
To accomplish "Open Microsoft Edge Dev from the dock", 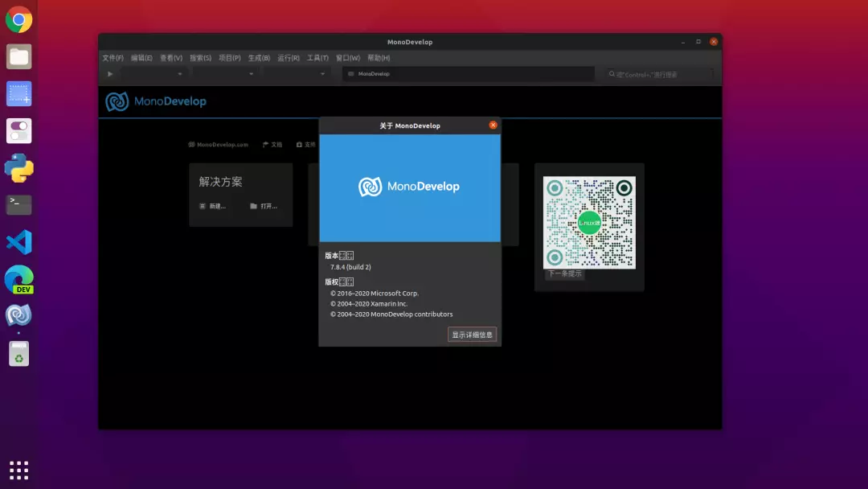I will click(x=18, y=279).
